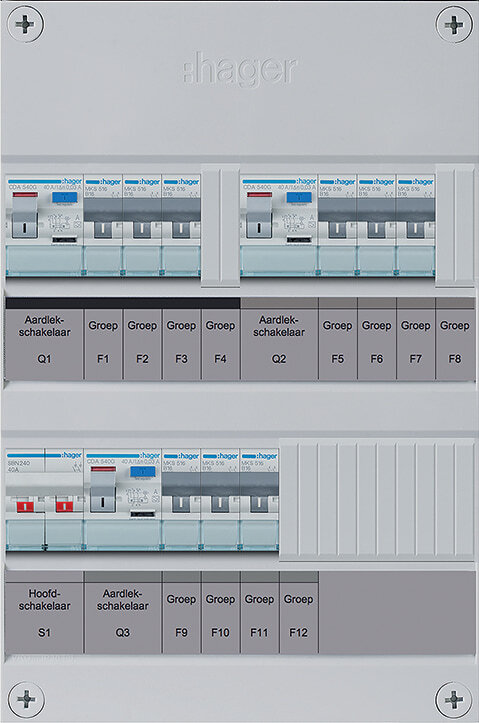The height and width of the screenshot is (723, 479).
Task: Toggle the F1 group breaker lever
Action: point(103,230)
